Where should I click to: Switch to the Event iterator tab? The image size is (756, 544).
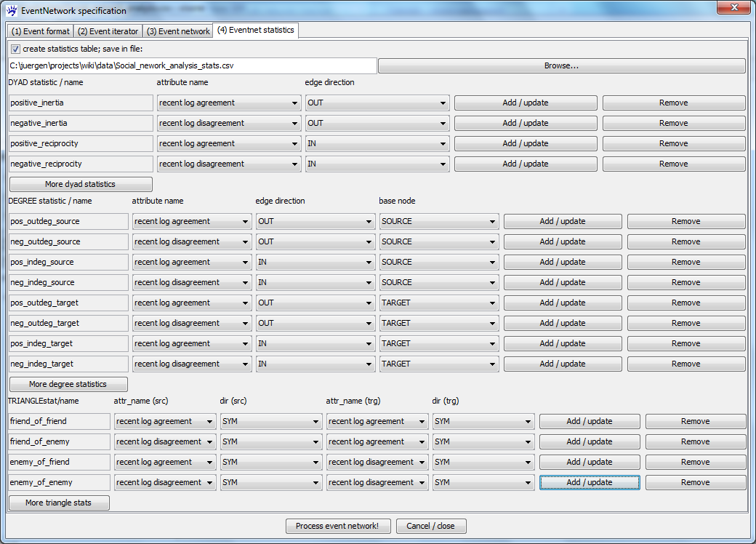[108, 31]
